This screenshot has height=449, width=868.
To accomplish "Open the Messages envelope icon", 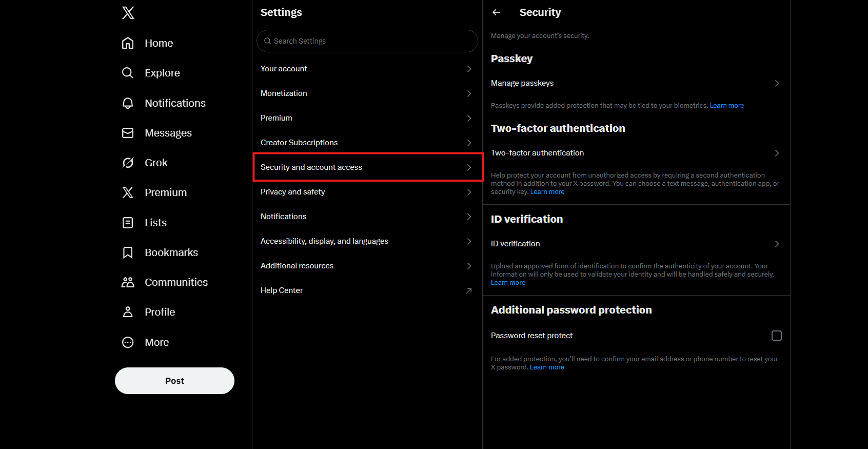I will pos(128,132).
